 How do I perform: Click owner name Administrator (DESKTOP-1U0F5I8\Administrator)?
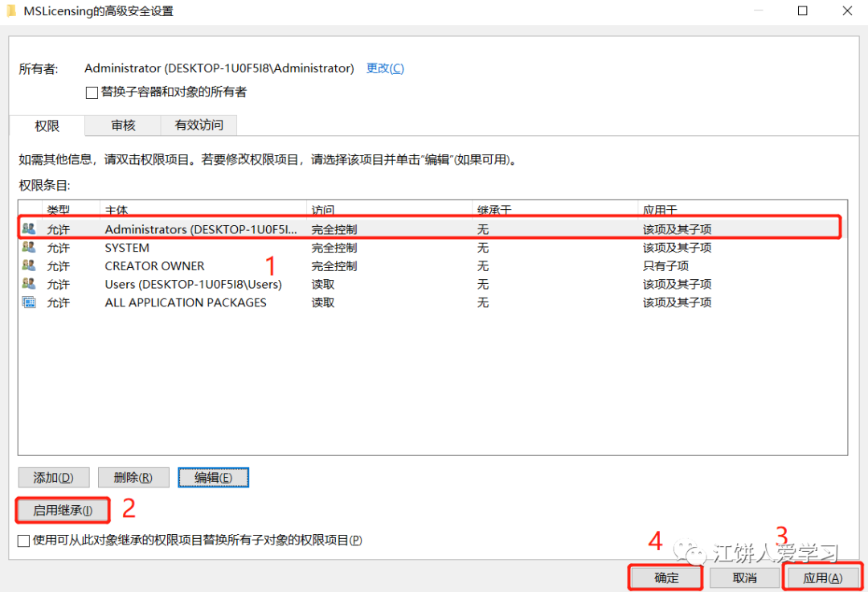[x=219, y=68]
